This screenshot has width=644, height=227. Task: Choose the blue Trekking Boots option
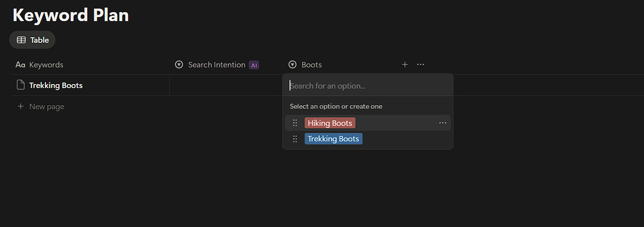tap(333, 139)
